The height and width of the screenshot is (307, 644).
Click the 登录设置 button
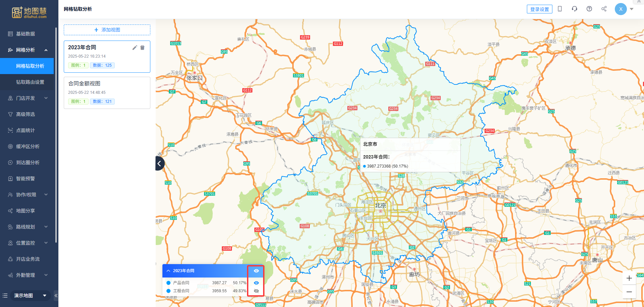tap(539, 9)
